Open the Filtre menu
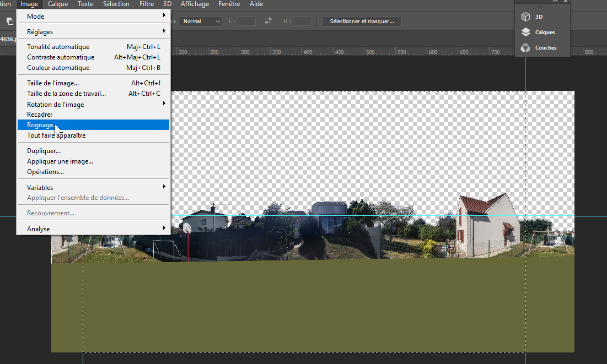607x364 pixels. 147,4
